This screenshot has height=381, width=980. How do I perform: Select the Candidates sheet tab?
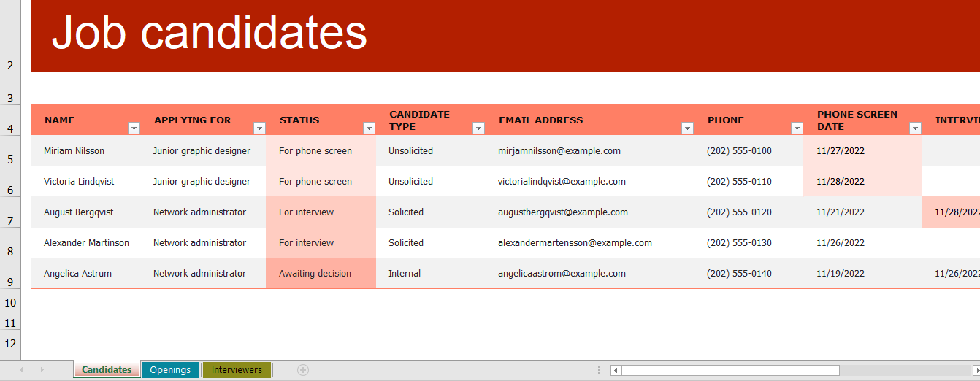(x=107, y=370)
